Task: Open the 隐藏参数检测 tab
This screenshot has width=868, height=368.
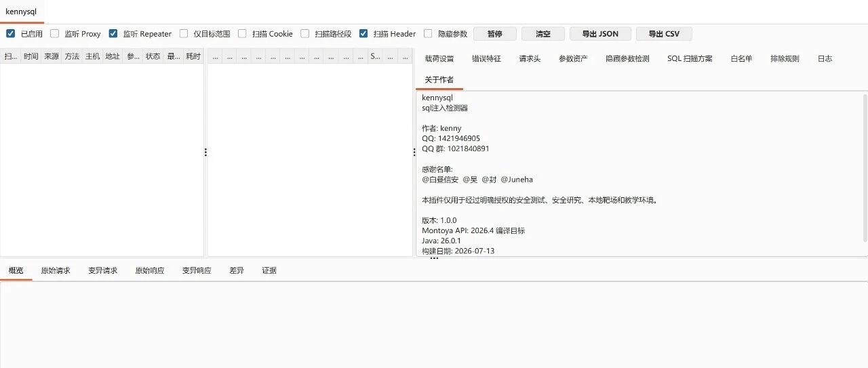Action: pyautogui.click(x=627, y=59)
